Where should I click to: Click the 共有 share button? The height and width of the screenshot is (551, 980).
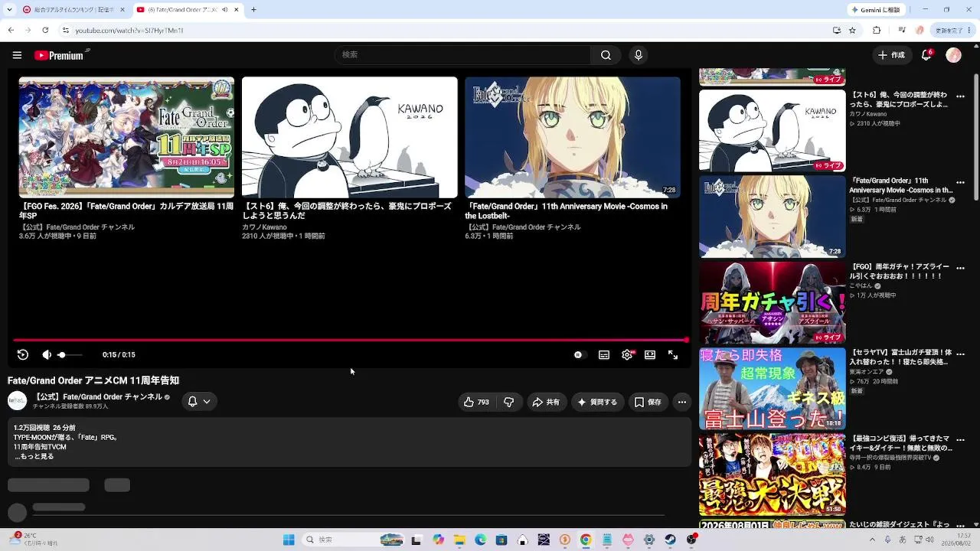pos(546,402)
